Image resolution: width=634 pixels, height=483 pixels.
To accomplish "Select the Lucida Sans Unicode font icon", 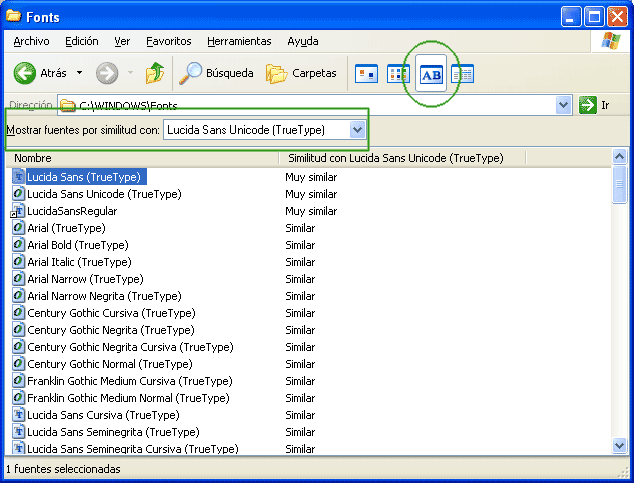I will pos(19,194).
